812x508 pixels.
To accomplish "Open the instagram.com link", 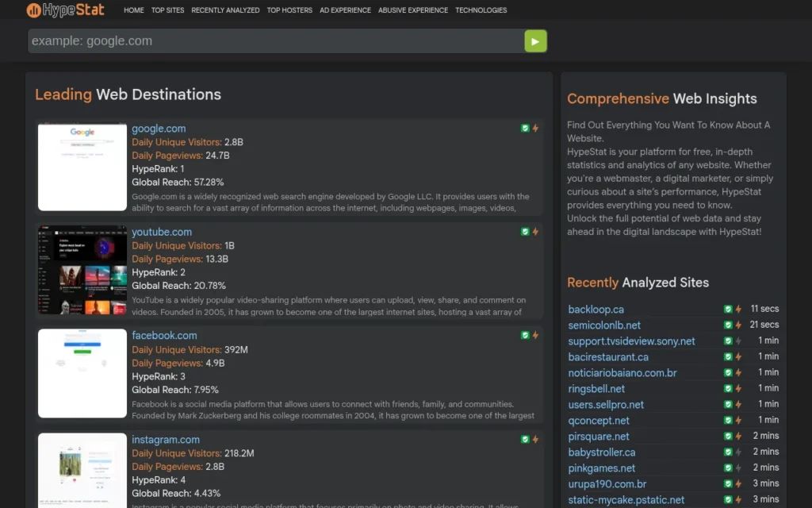I will pos(166,440).
